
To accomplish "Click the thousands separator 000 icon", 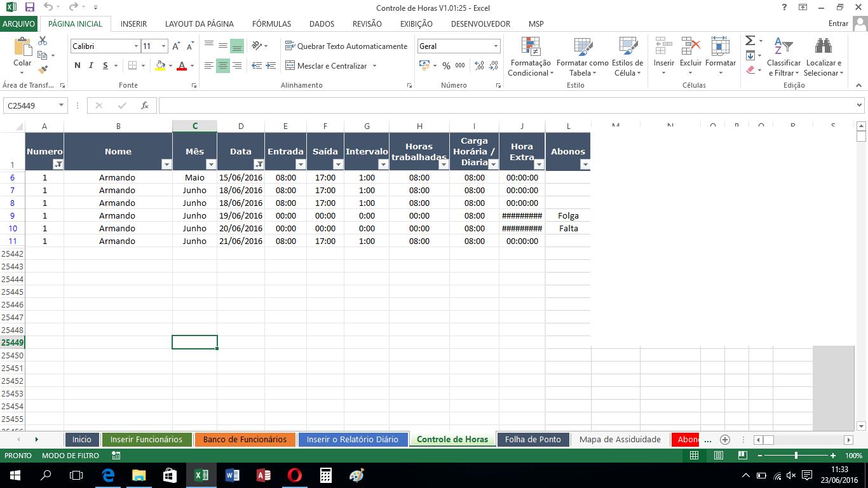I will [460, 65].
